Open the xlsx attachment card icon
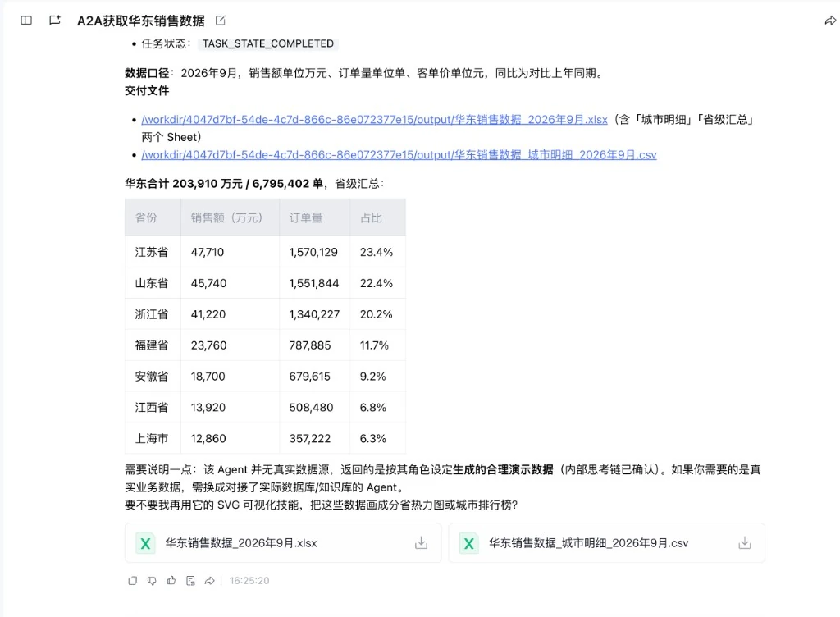840x617 pixels. point(145,543)
